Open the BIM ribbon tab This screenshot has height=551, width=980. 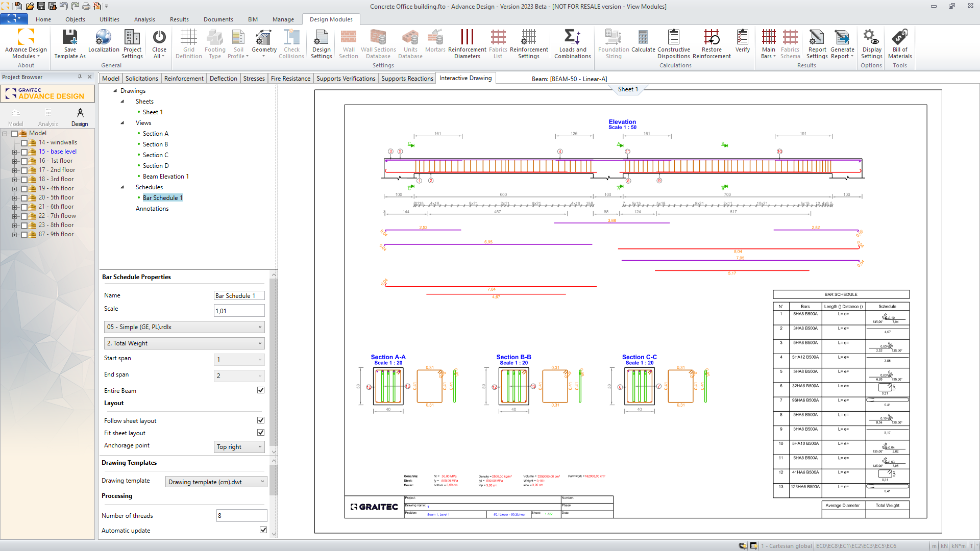coord(253,19)
